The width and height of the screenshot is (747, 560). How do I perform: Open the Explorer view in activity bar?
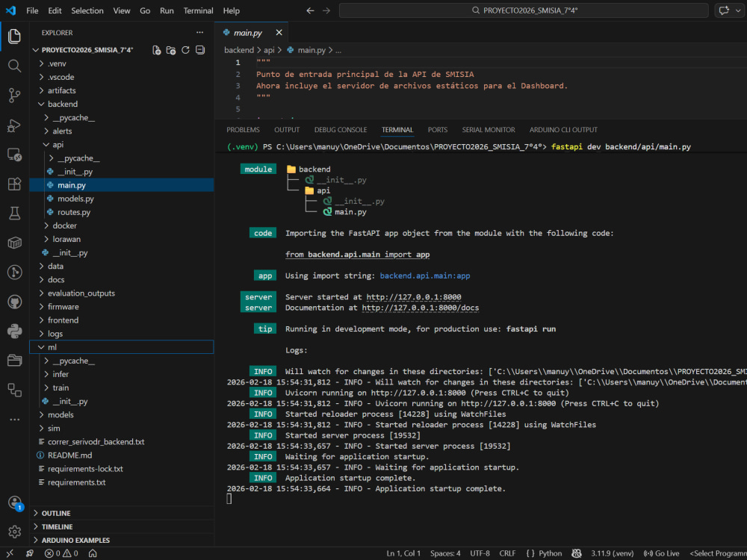[x=14, y=36]
